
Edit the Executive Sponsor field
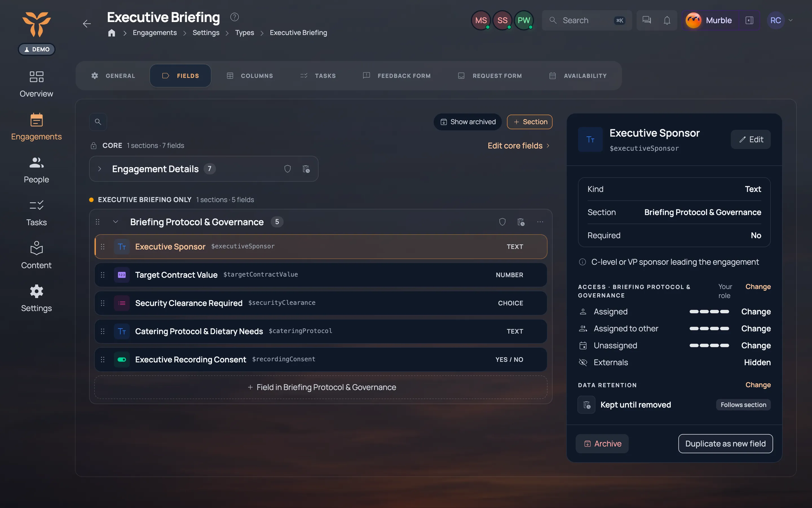tap(751, 139)
